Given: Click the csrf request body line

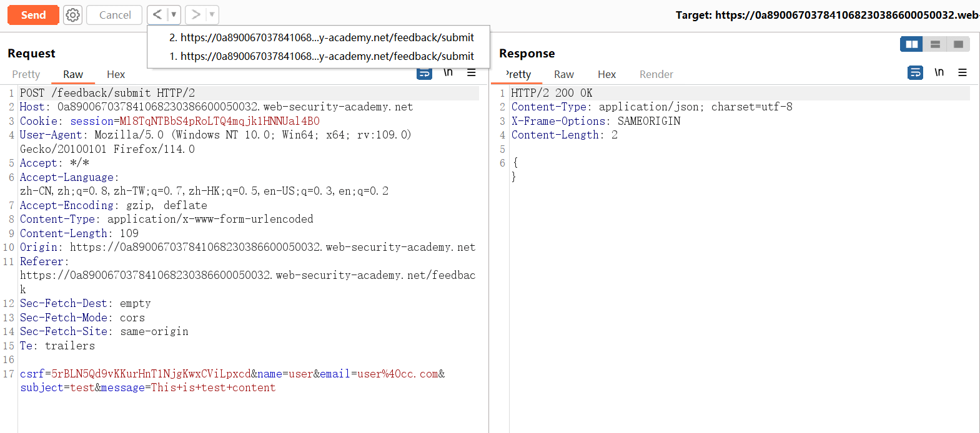Looking at the screenshot, I should click(232, 374).
